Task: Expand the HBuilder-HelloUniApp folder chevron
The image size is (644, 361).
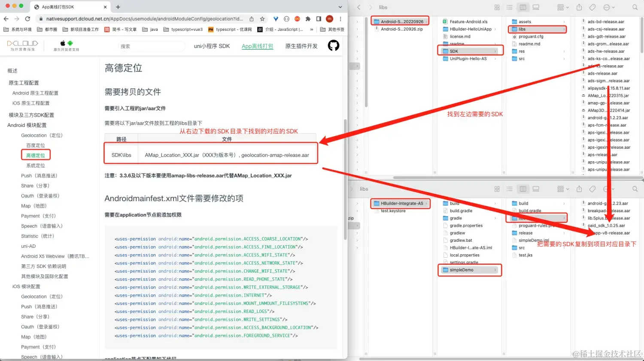Action: pyautogui.click(x=495, y=29)
